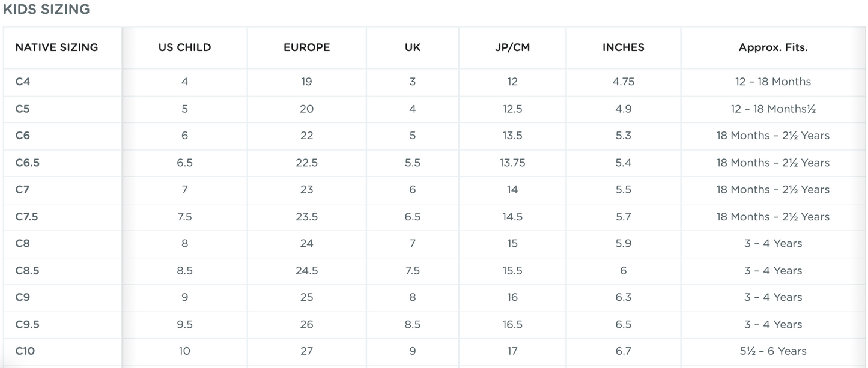868x368 pixels.
Task: Click the Approx. Fits. column header
Action: click(x=773, y=47)
